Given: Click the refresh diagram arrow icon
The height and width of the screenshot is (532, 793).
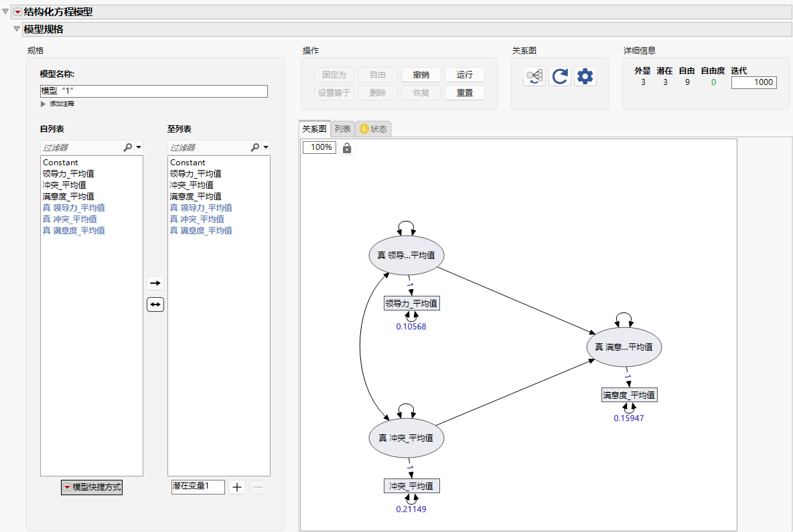Looking at the screenshot, I should (x=560, y=76).
